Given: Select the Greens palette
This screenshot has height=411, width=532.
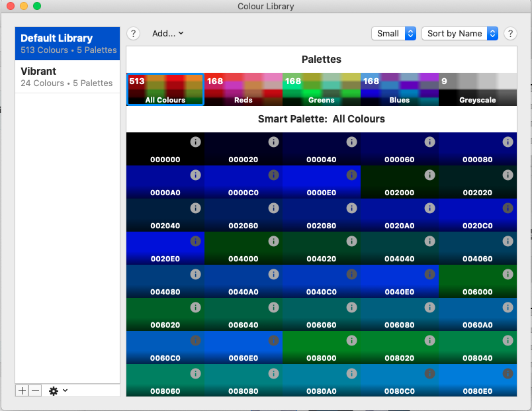Looking at the screenshot, I should tap(322, 89).
